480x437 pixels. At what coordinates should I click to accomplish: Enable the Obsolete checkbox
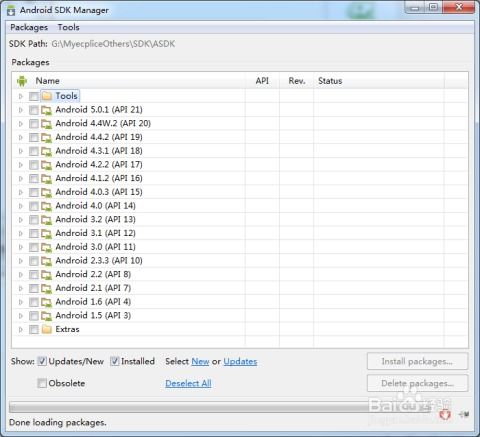(42, 383)
